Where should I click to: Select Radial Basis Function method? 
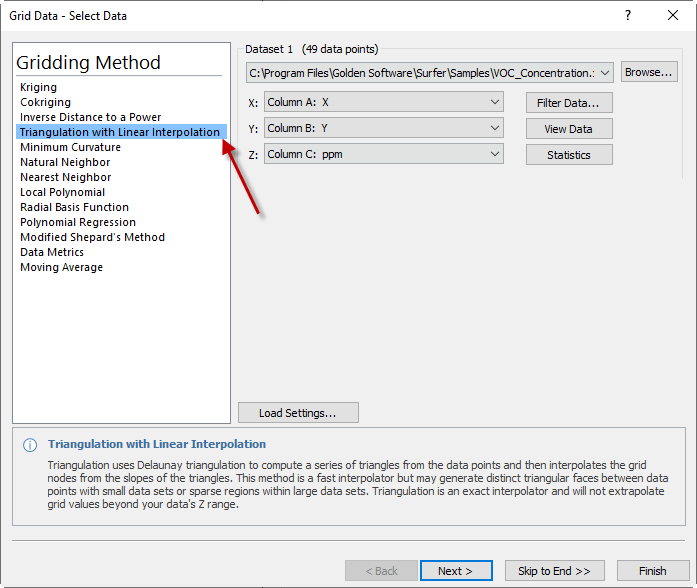pos(74,207)
